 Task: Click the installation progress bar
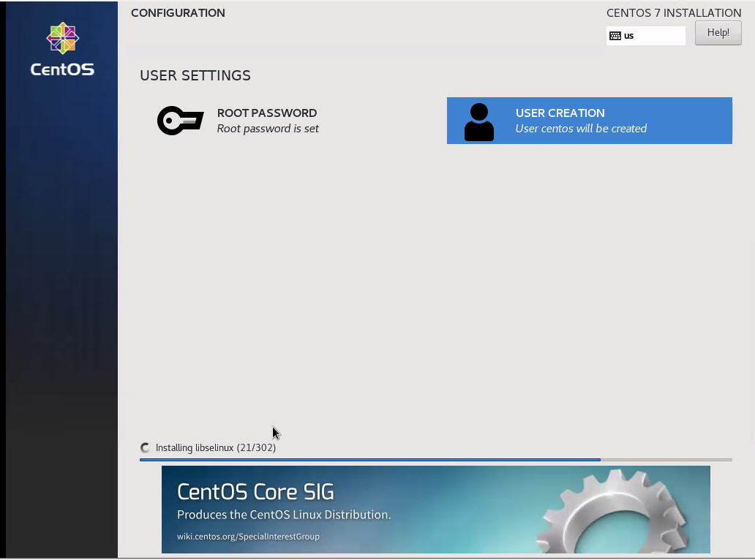[436, 460]
